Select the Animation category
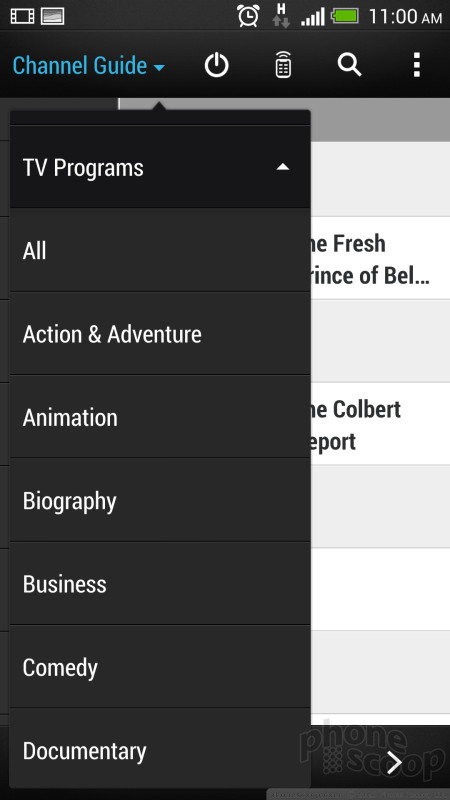The width and height of the screenshot is (450, 800). click(160, 417)
